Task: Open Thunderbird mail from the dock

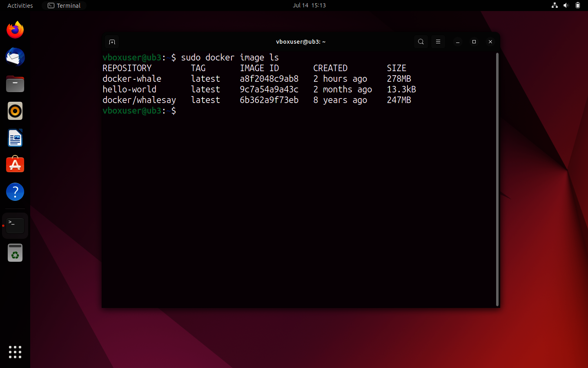Action: (x=15, y=57)
